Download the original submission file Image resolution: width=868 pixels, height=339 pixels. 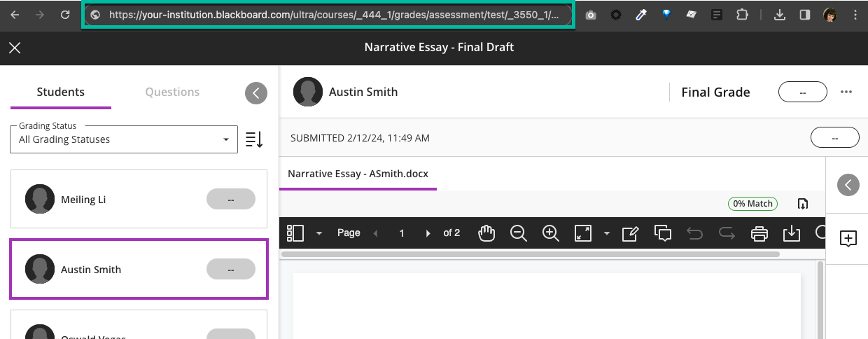tap(803, 204)
